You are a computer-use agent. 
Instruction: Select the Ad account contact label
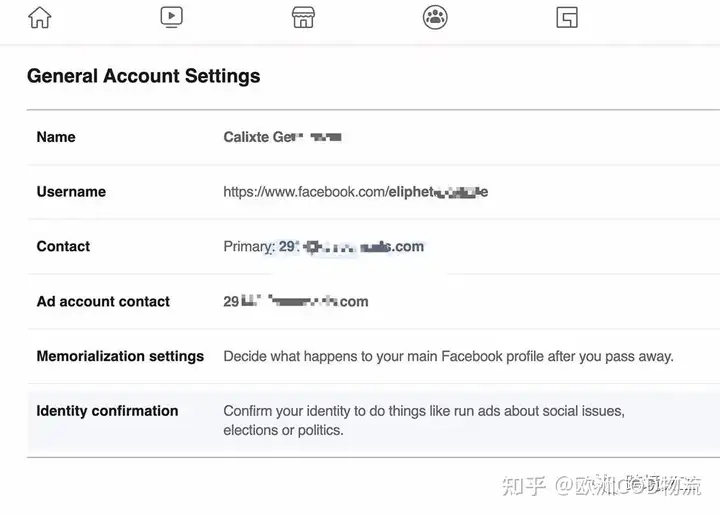coord(103,302)
